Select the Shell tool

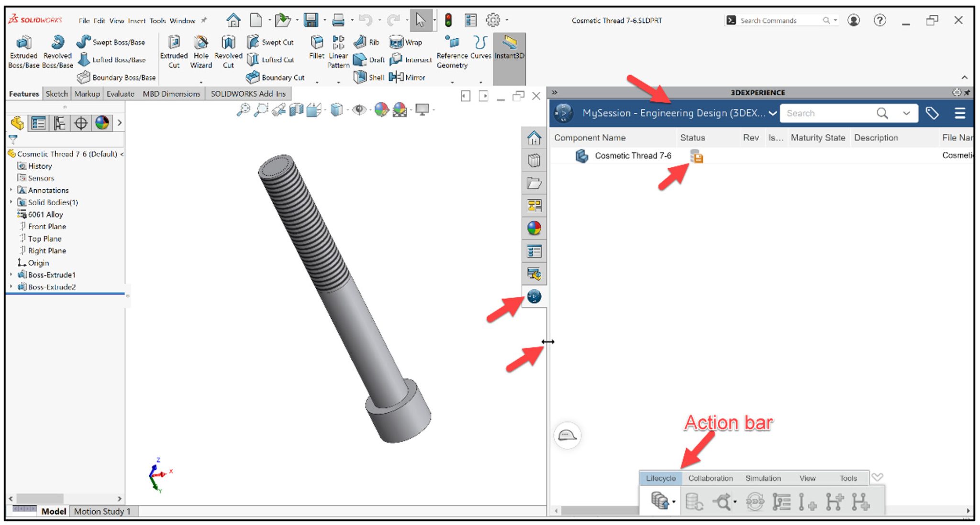pos(367,77)
